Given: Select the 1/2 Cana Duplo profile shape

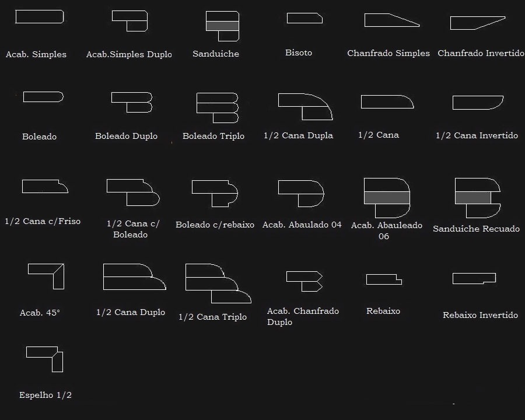Looking at the screenshot, I should (x=135, y=276).
